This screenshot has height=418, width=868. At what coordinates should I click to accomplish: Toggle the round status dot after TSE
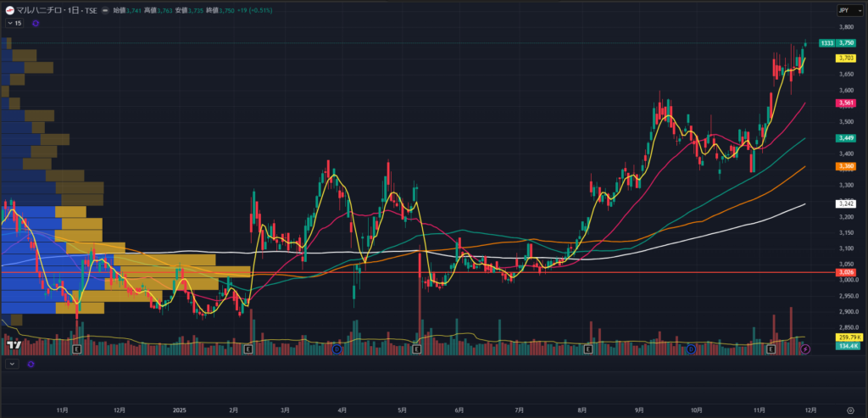pos(105,10)
